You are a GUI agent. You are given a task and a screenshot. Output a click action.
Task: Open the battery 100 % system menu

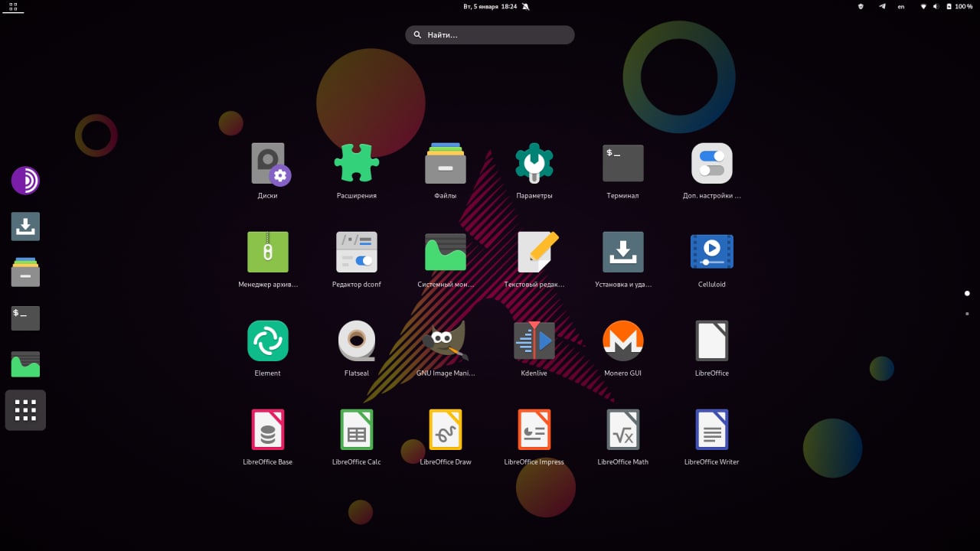[959, 6]
